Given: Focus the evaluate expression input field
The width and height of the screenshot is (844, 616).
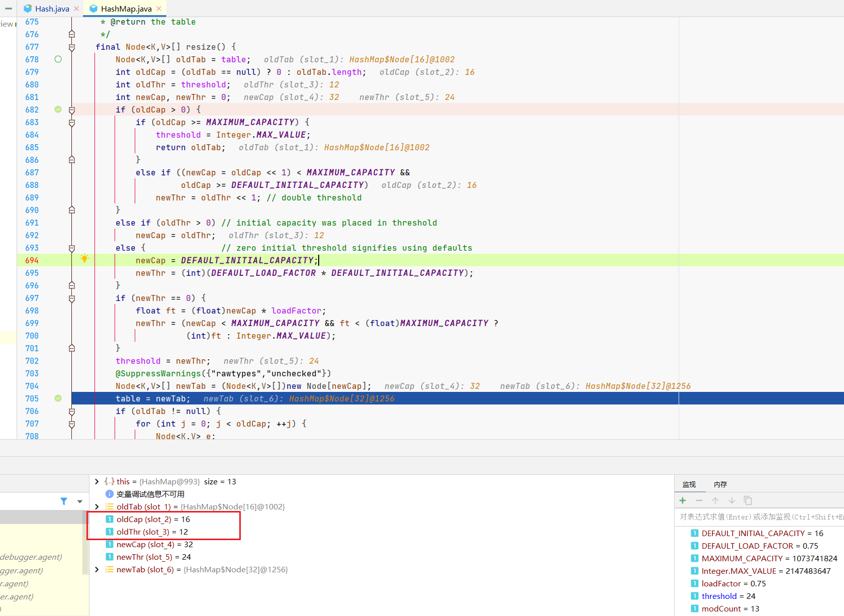Looking at the screenshot, I should [759, 517].
